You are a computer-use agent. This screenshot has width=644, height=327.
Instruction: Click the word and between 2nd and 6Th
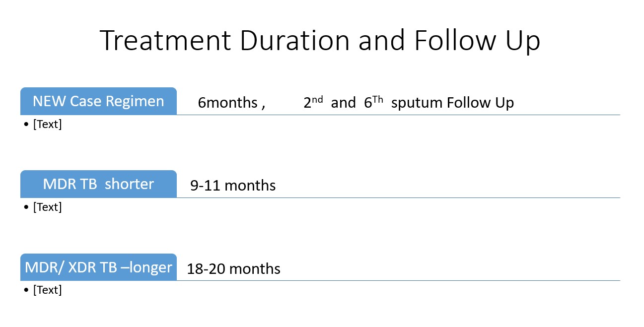(343, 103)
